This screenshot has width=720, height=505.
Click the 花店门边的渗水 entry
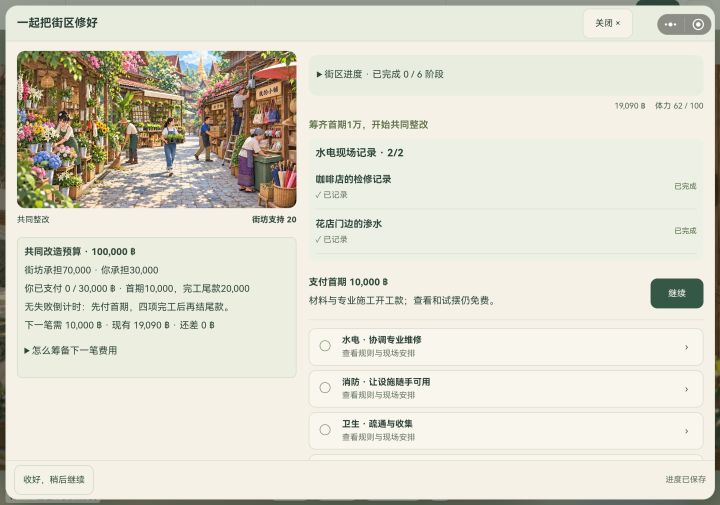point(506,231)
